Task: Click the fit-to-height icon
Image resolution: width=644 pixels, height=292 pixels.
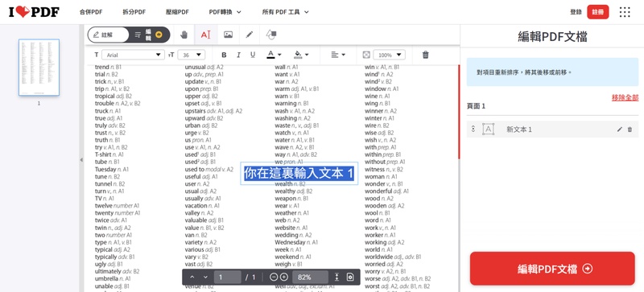Action: tap(336, 278)
